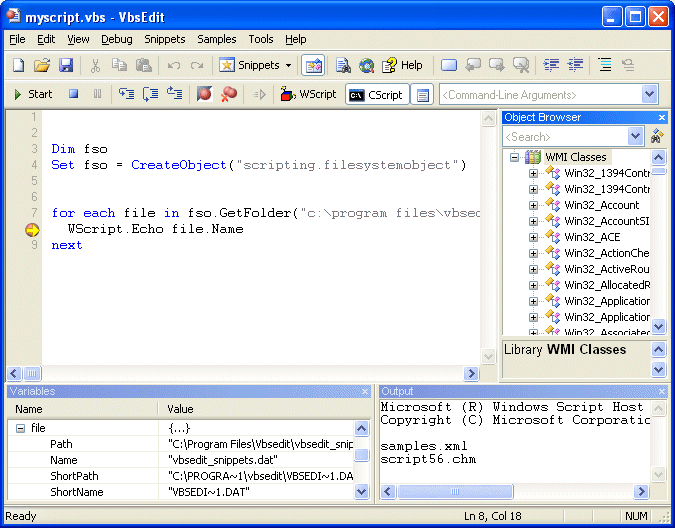
Task: Open the Samples menu
Action: (217, 39)
